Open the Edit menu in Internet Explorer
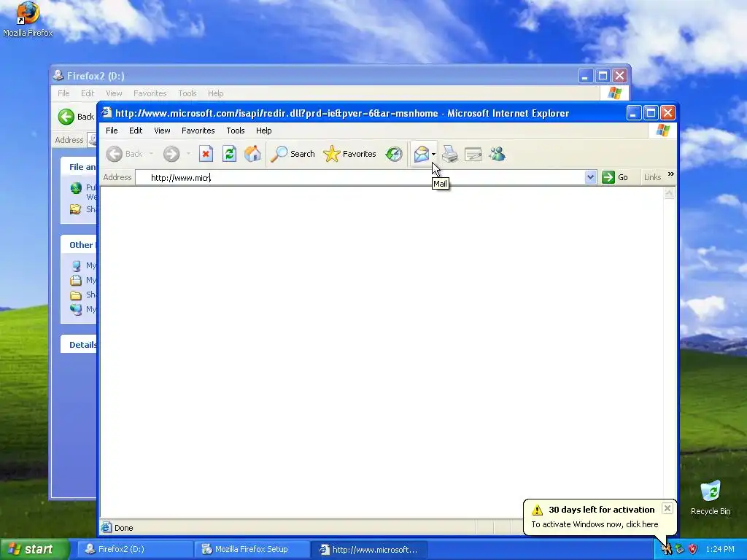The width and height of the screenshot is (747, 560). (135, 131)
